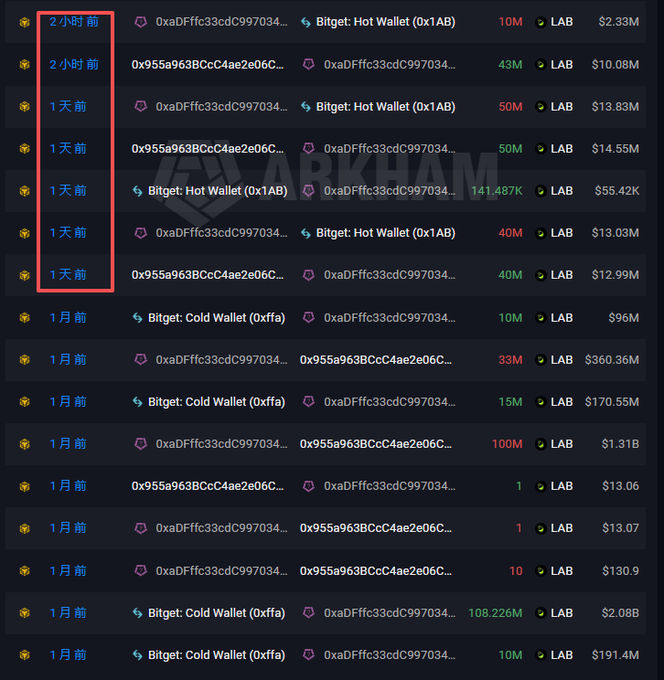Viewport: 664px width, 680px height.
Task: Click the $13.83M value
Action: [615, 107]
